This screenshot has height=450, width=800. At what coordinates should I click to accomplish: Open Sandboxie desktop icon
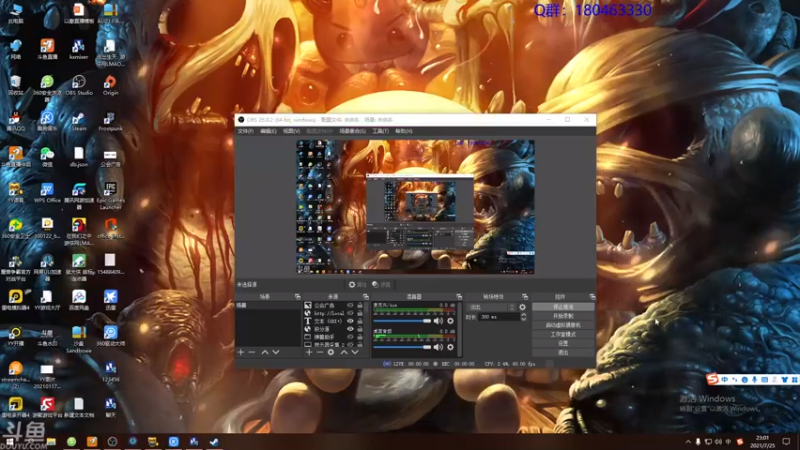(79, 339)
